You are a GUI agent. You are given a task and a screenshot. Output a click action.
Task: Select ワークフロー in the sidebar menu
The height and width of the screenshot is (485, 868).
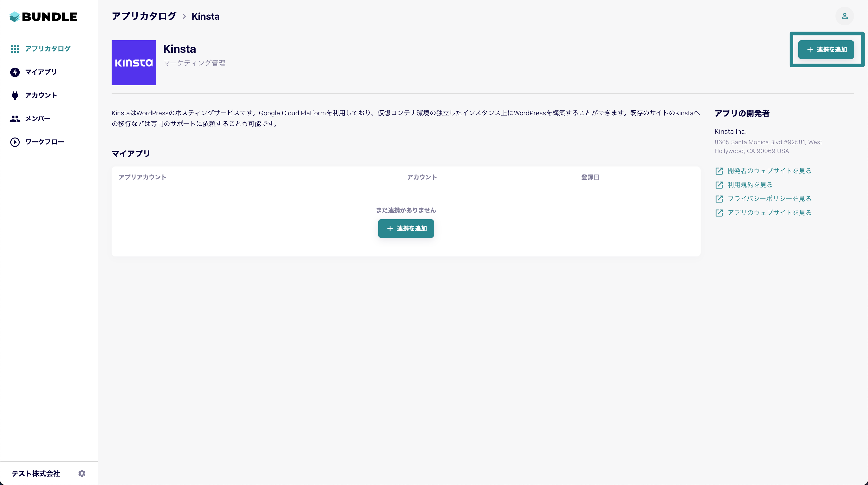pyautogui.click(x=44, y=142)
